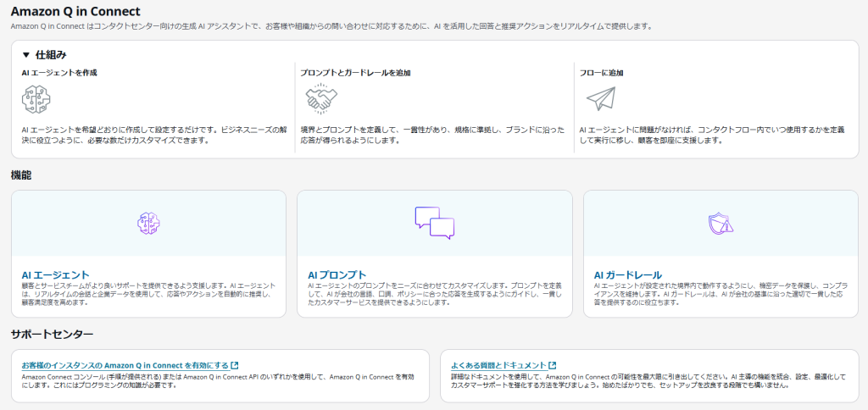Screen dimensions: 868x410
Task: Click the description under AI エージェントを作成
Action: [153, 135]
